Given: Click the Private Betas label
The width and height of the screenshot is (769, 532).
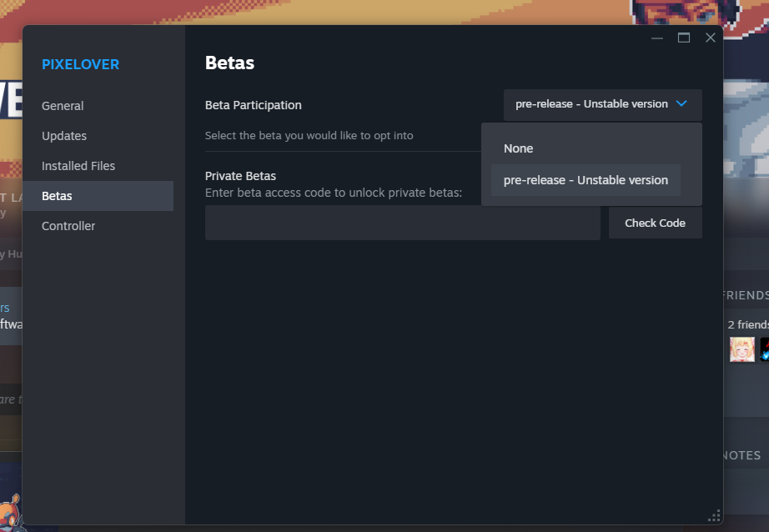Looking at the screenshot, I should click(240, 176).
